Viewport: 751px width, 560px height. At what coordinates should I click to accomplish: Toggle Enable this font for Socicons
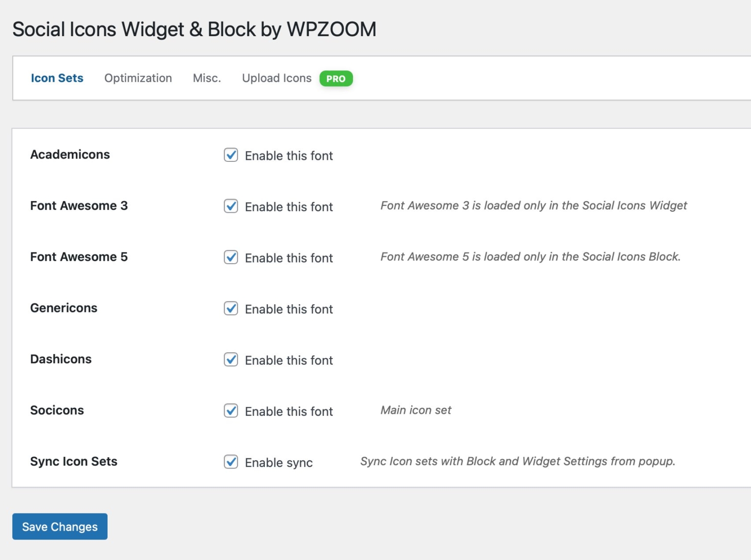[230, 411]
